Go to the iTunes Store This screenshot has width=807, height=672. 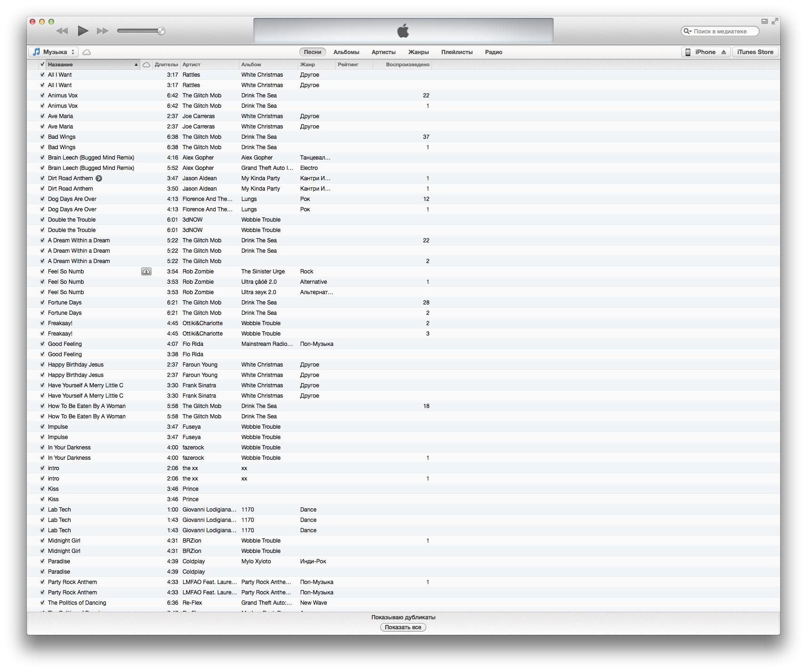click(755, 52)
